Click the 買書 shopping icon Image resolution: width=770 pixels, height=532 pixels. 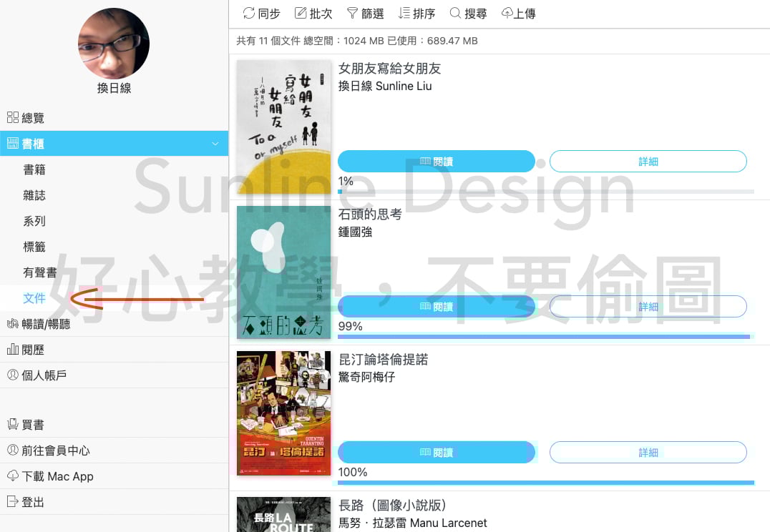(x=13, y=425)
